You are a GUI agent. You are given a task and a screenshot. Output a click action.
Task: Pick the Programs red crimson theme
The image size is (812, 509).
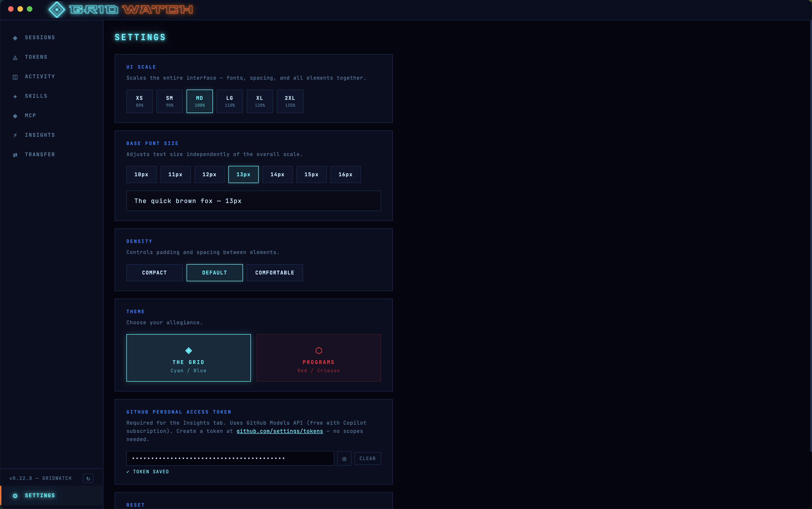[318, 358]
